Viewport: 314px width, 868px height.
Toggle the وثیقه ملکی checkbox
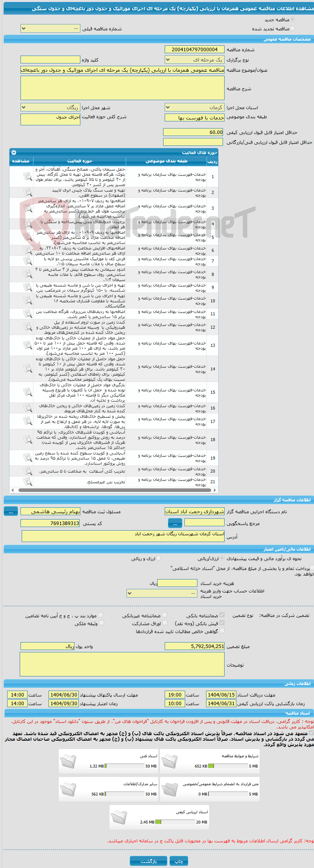point(101,623)
